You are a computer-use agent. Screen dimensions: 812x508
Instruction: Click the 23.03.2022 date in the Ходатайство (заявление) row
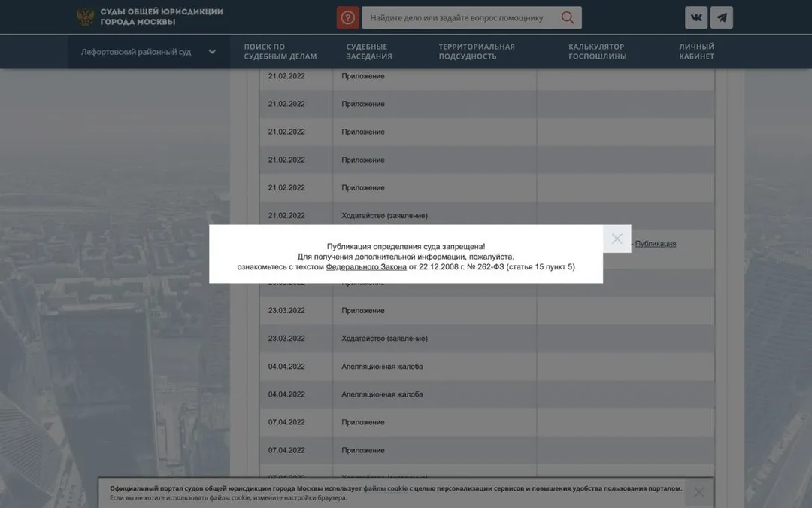pos(286,339)
